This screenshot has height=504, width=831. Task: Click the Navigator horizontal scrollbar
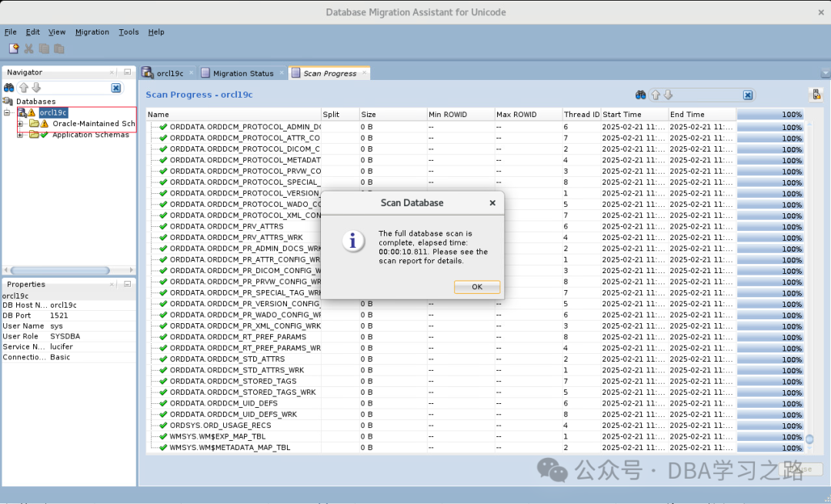[x=60, y=270]
